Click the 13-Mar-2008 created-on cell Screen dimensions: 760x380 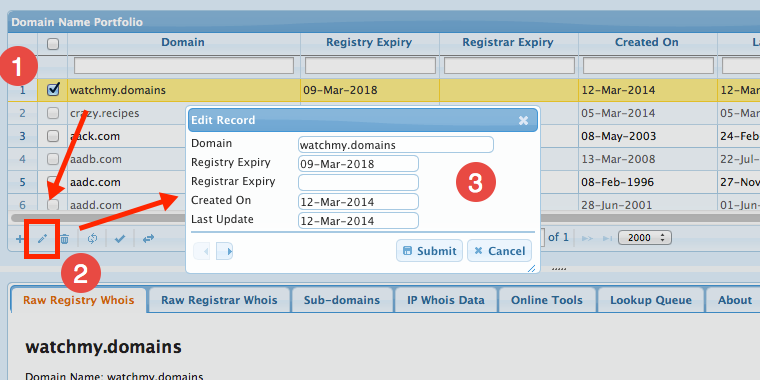(648, 159)
